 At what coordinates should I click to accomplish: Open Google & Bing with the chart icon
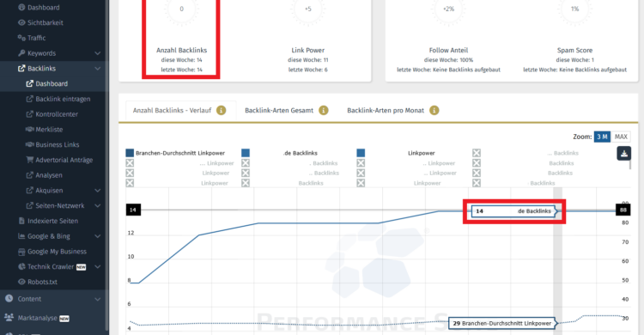(44, 236)
